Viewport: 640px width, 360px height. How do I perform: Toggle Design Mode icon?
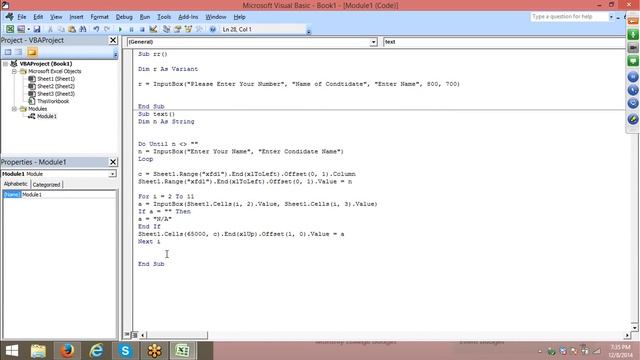[153, 29]
